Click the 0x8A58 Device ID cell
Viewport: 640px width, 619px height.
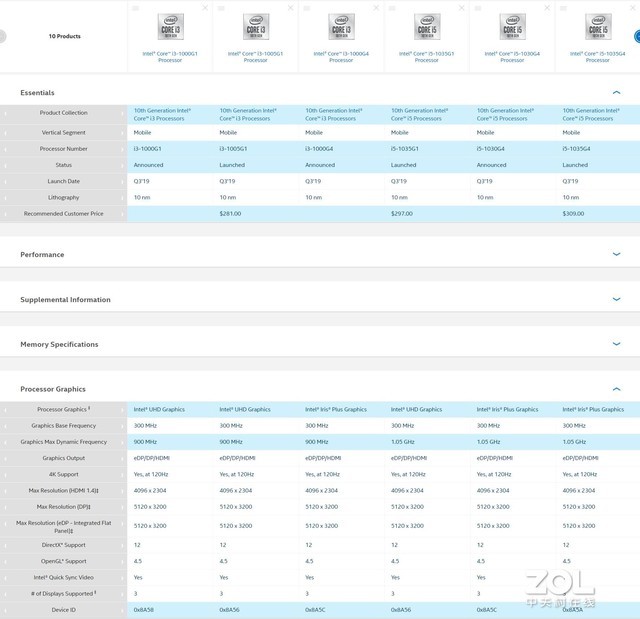[144, 610]
